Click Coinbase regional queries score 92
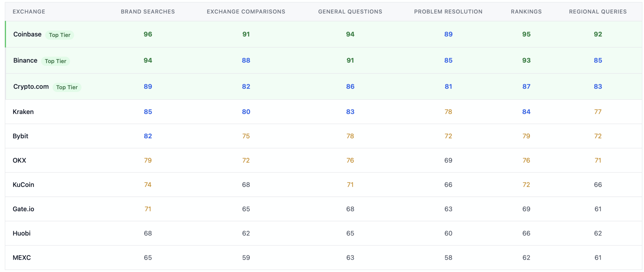644x272 pixels. [598, 34]
